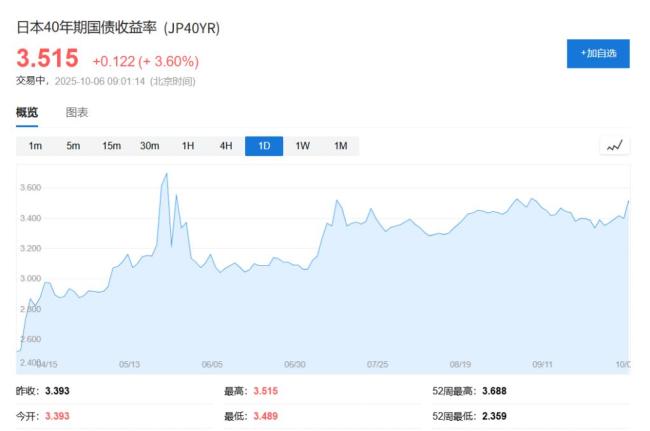Click the current yield 3.515
The height and width of the screenshot is (431, 650).
coord(47,58)
